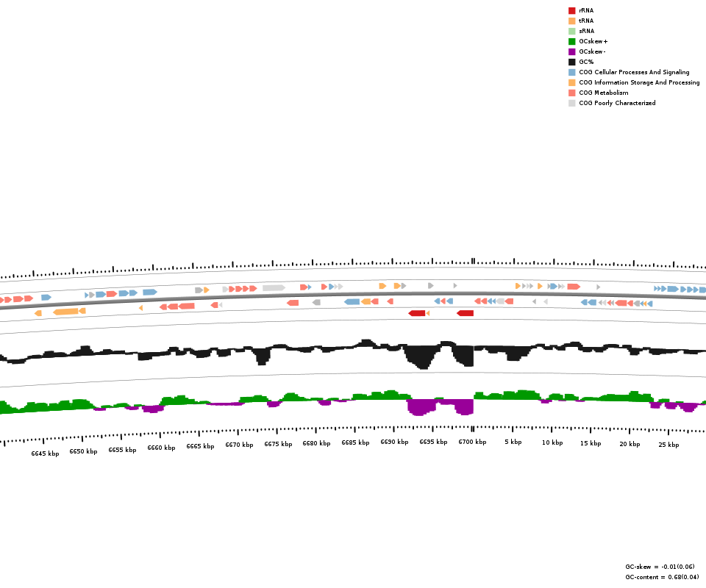The image size is (706, 588).
Task: Select the long gray gene arrow near 6675 kbp
Action: (x=274, y=287)
